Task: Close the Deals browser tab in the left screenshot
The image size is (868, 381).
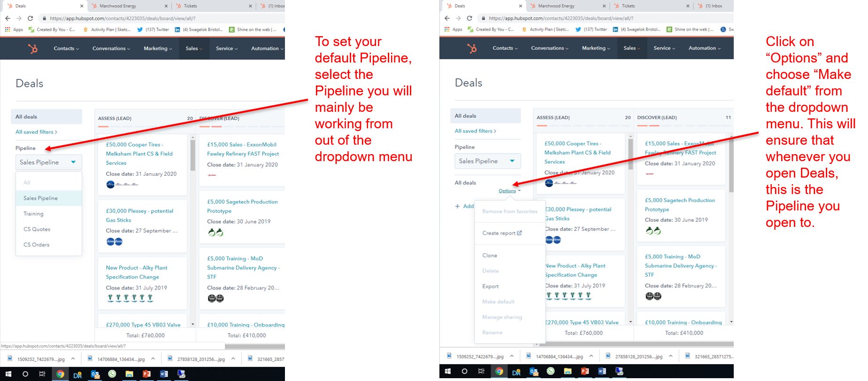Action: tap(82, 6)
